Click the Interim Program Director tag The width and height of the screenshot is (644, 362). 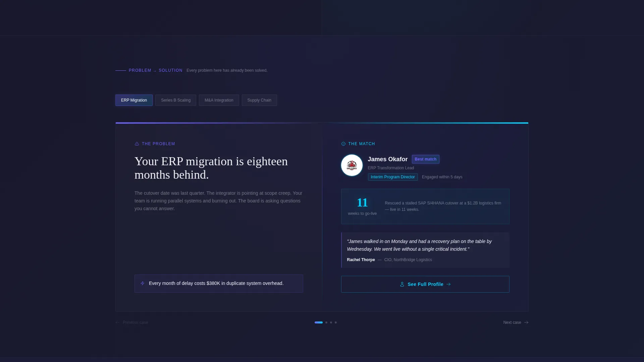point(393,177)
